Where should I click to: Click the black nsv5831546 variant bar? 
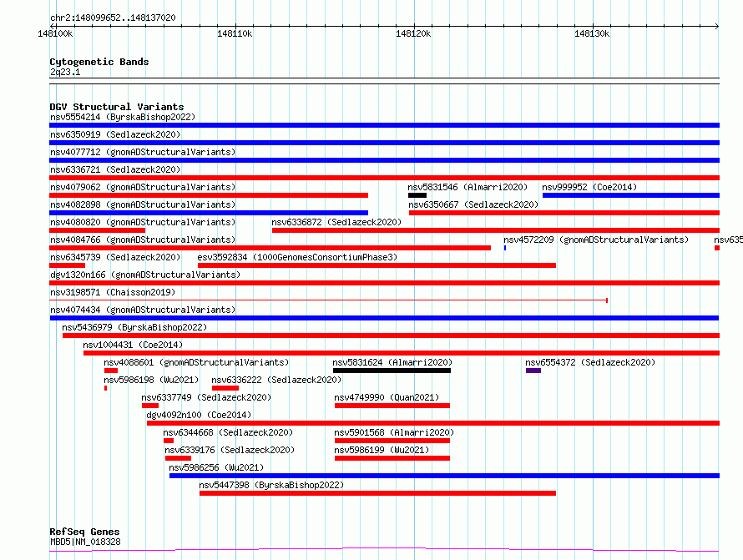point(417,195)
